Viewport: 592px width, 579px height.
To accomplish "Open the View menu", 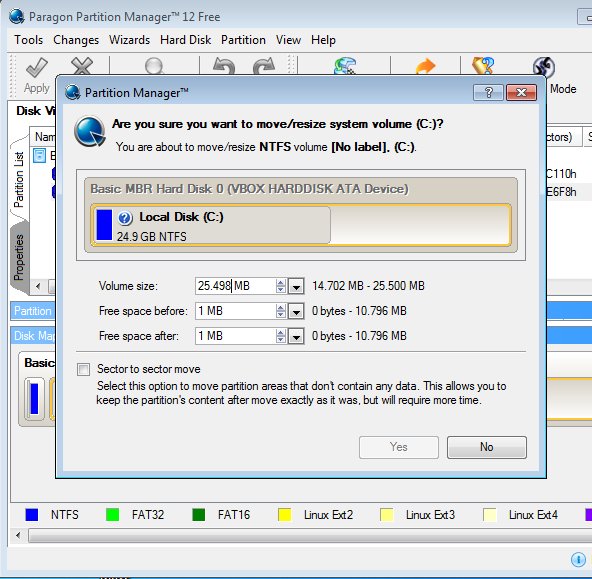I will point(288,40).
